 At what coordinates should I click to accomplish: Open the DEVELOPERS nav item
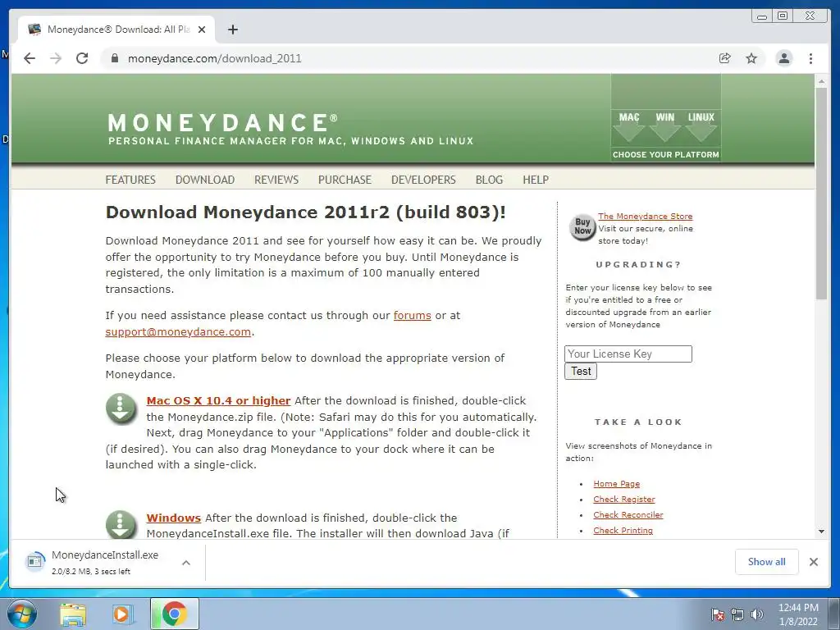coord(423,180)
